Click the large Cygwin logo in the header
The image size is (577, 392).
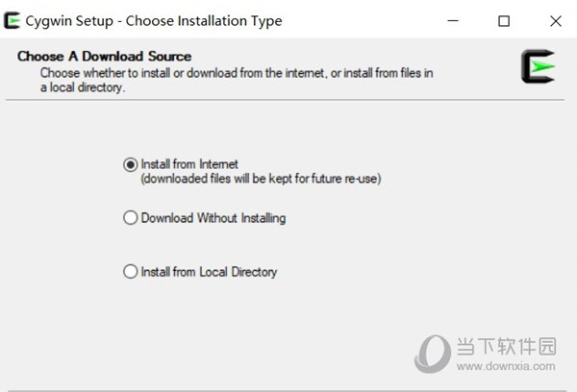point(538,66)
